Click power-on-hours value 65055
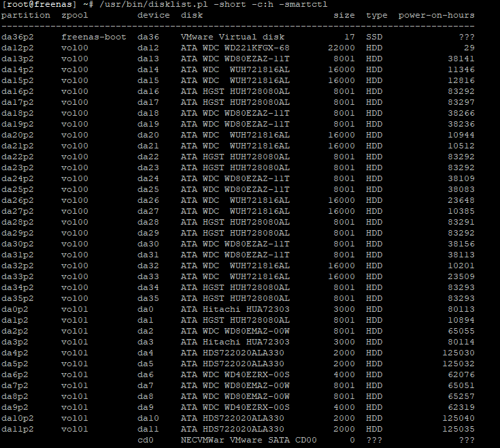 pyautogui.click(x=461, y=331)
